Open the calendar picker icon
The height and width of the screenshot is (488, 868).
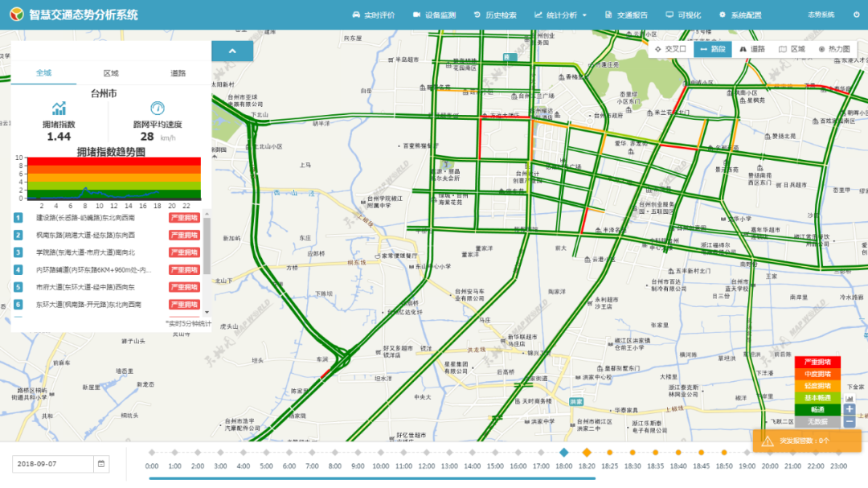101,464
